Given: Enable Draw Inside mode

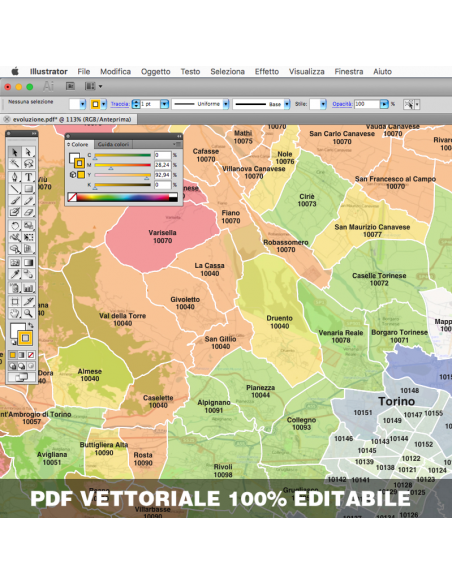Looking at the screenshot, I should pos(31,366).
